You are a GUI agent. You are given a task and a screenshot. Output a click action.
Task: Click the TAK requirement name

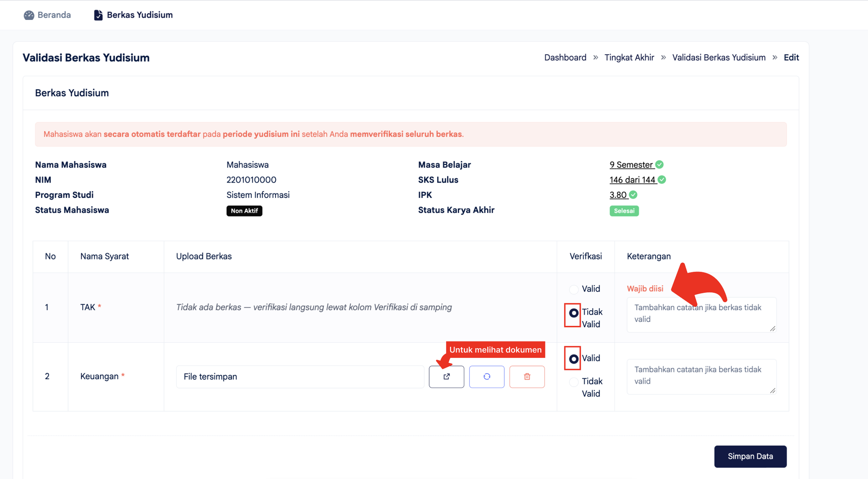[x=88, y=307]
